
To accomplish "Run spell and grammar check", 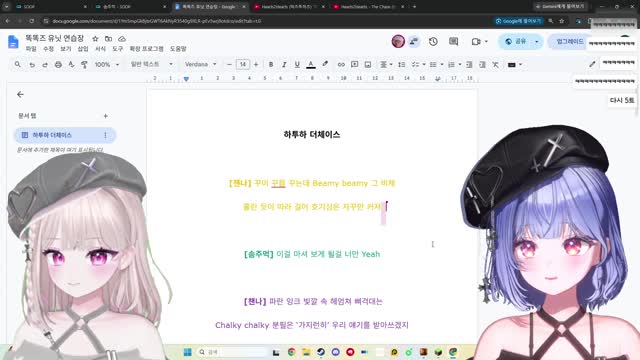I will coord(71,64).
